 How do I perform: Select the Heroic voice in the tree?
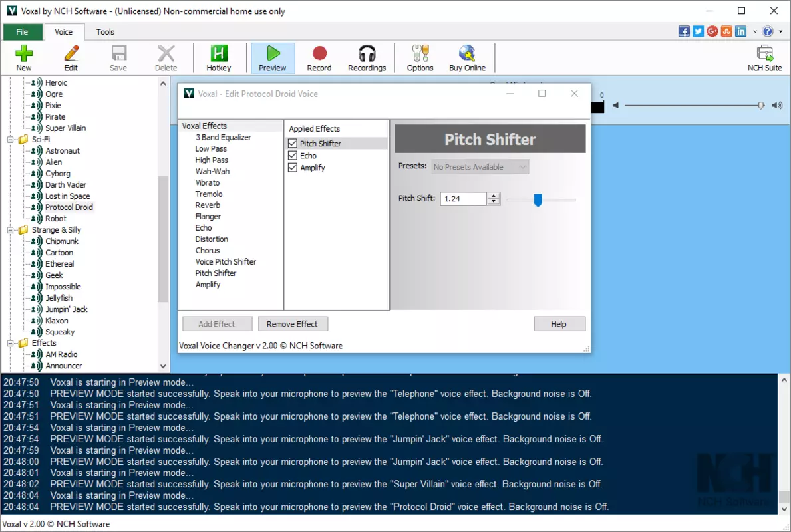[56, 82]
